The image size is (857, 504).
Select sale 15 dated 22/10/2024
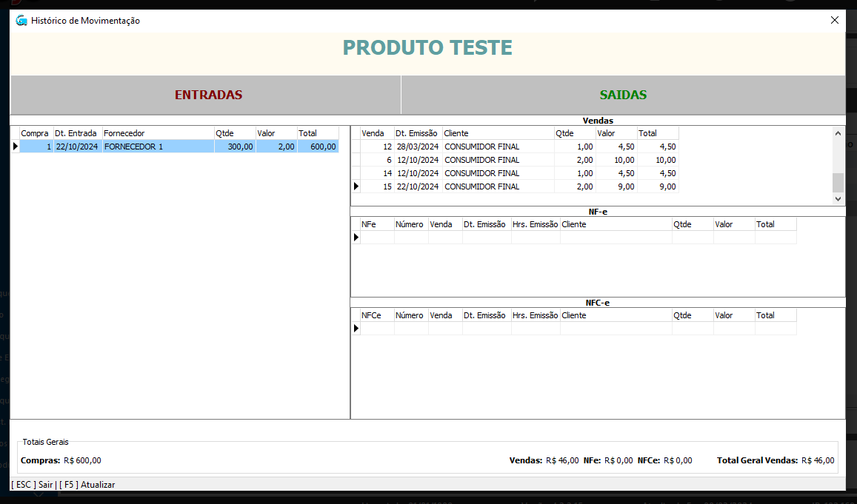point(481,187)
